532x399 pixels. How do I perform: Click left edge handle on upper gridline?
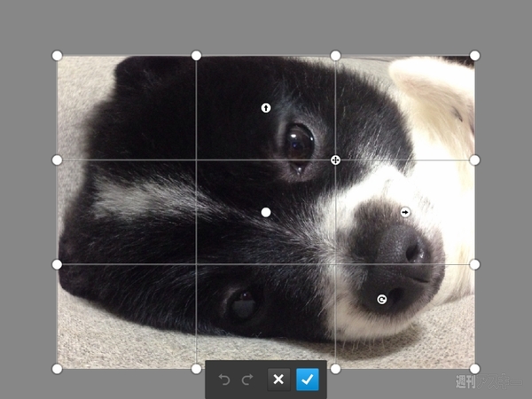click(x=57, y=160)
